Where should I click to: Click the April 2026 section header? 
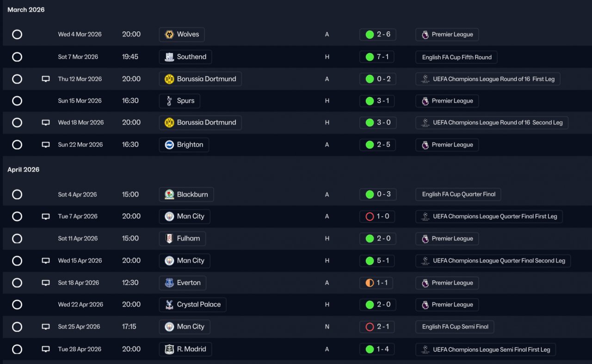[24, 170]
